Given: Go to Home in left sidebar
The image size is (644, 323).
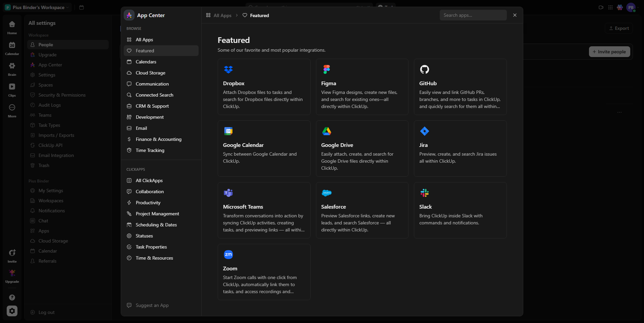Looking at the screenshot, I should pyautogui.click(x=12, y=28).
